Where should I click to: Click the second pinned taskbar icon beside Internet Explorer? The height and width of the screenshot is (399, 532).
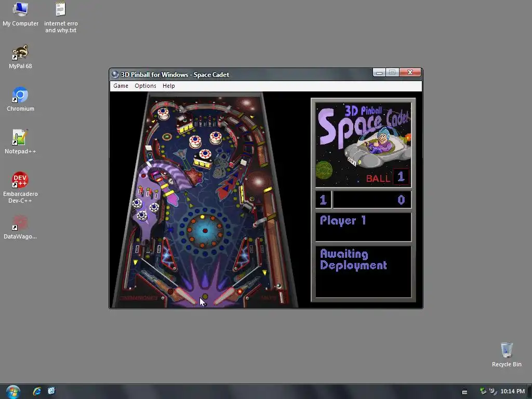tap(51, 391)
